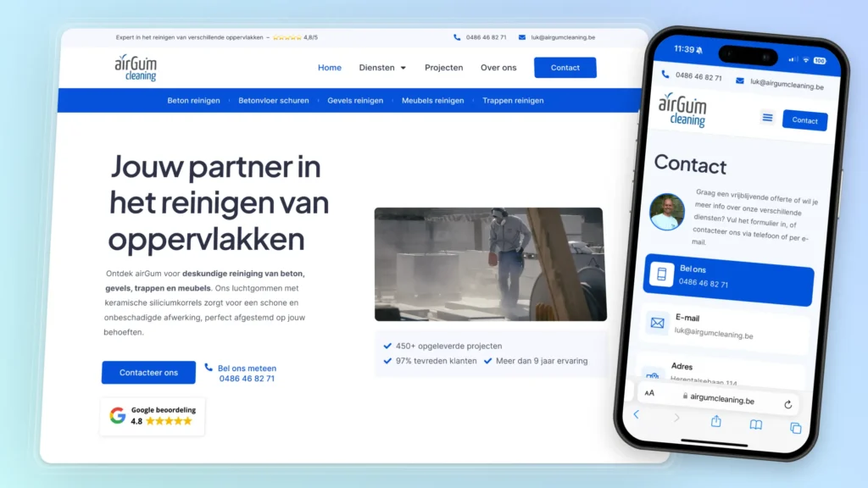Tap phone icon in phone top bar
Screen dimensions: 868x488
[665, 75]
